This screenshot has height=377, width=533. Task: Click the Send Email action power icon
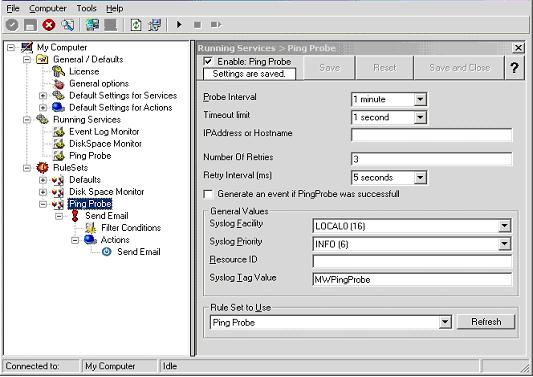click(107, 252)
